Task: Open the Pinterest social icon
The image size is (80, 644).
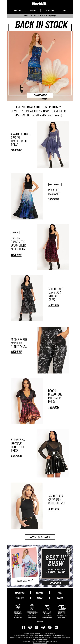Action: (x=43, y=627)
